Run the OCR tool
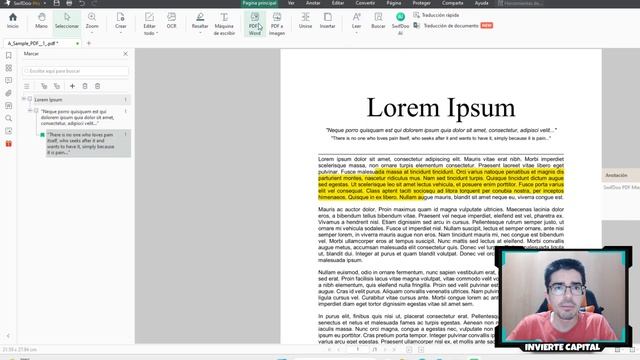 pos(171,21)
